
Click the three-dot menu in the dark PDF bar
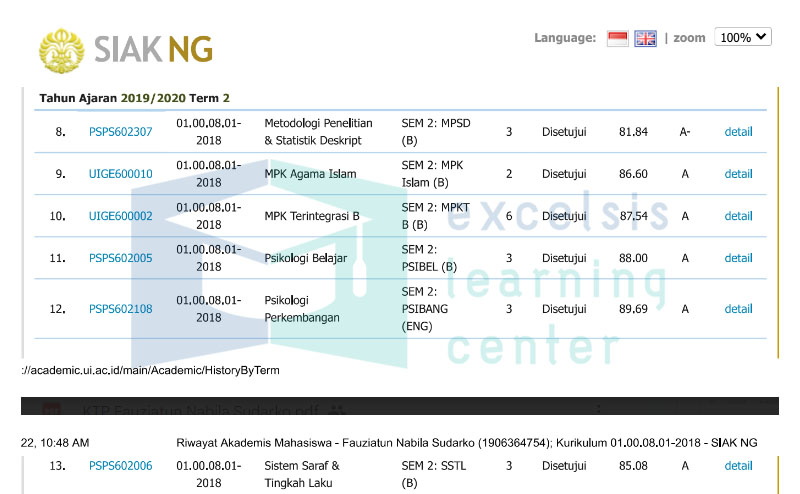tap(598, 409)
